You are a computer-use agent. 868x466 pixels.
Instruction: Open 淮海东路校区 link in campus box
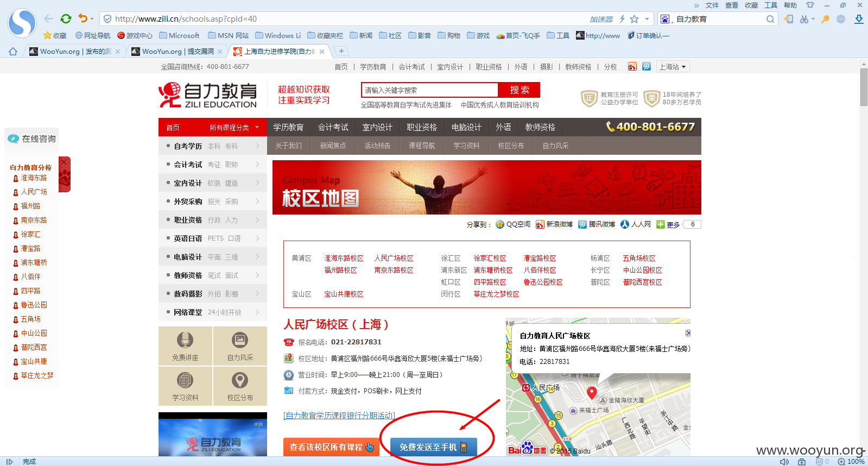pos(344,258)
